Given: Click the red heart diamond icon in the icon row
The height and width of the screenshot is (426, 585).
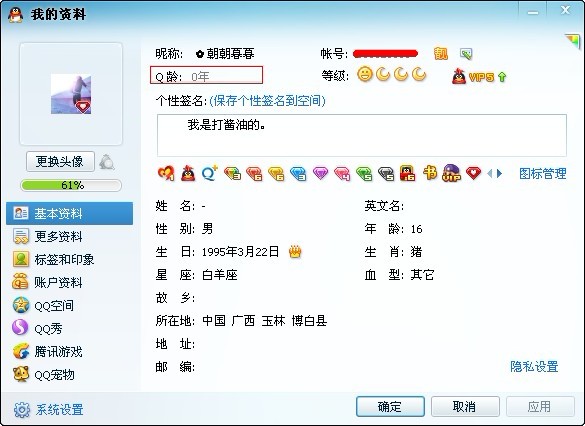Looking at the screenshot, I should tap(473, 173).
